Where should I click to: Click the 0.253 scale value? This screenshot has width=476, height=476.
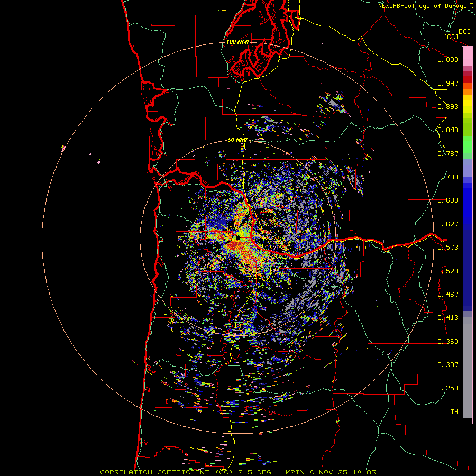(448, 388)
